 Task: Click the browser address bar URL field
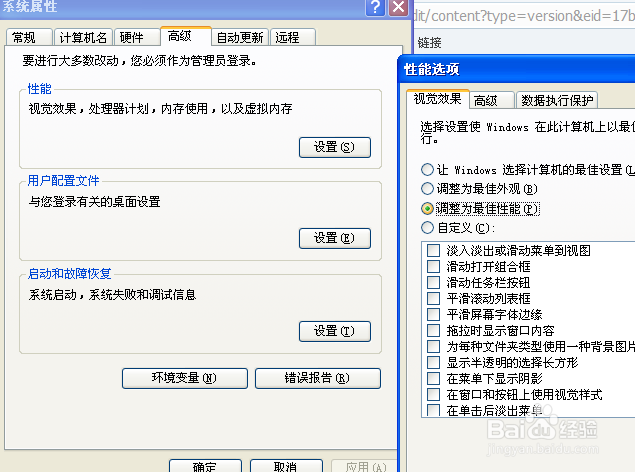coord(524,16)
